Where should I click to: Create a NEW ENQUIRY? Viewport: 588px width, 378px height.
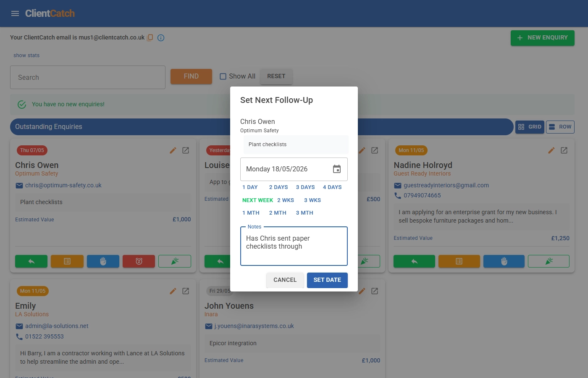(x=543, y=38)
